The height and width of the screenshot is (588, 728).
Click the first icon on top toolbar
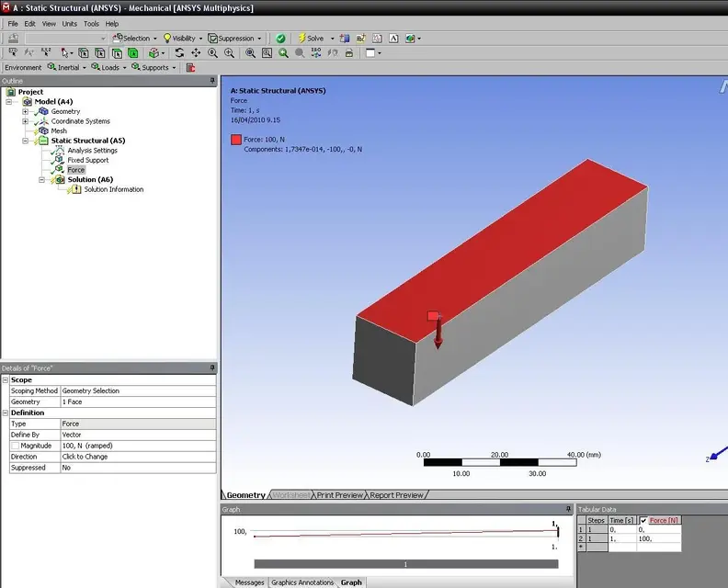pos(13,39)
